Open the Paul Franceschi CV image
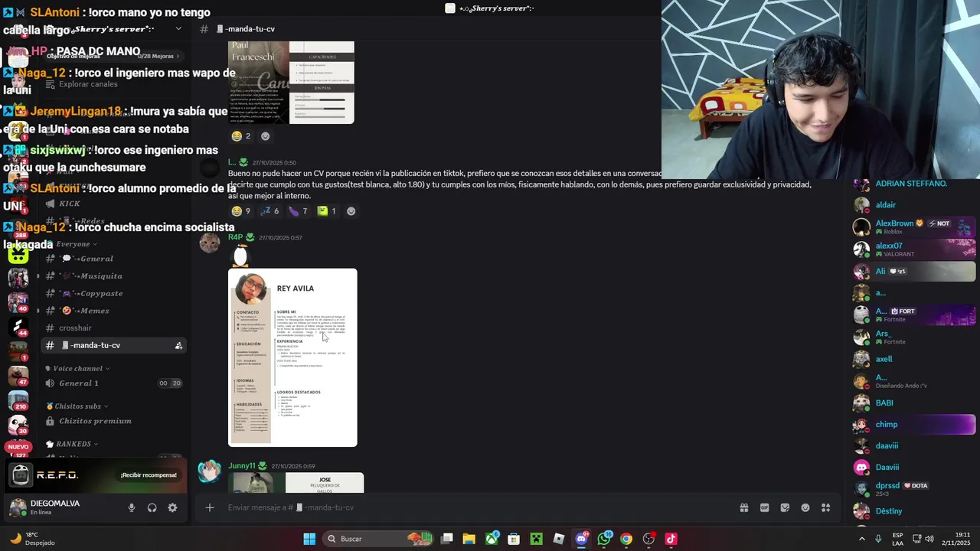The width and height of the screenshot is (980, 551). pos(291,83)
